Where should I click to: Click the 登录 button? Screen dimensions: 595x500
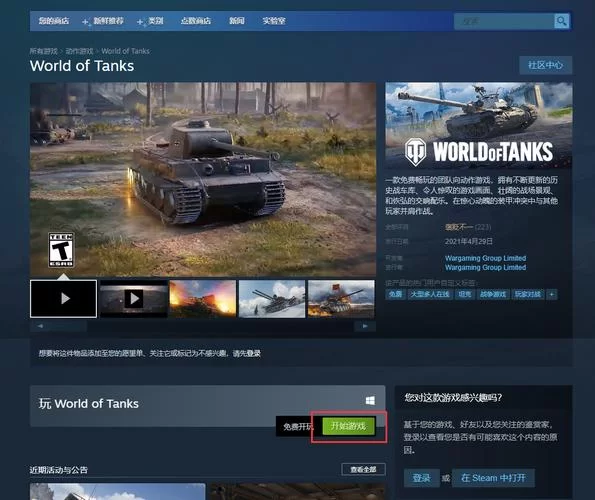422,478
